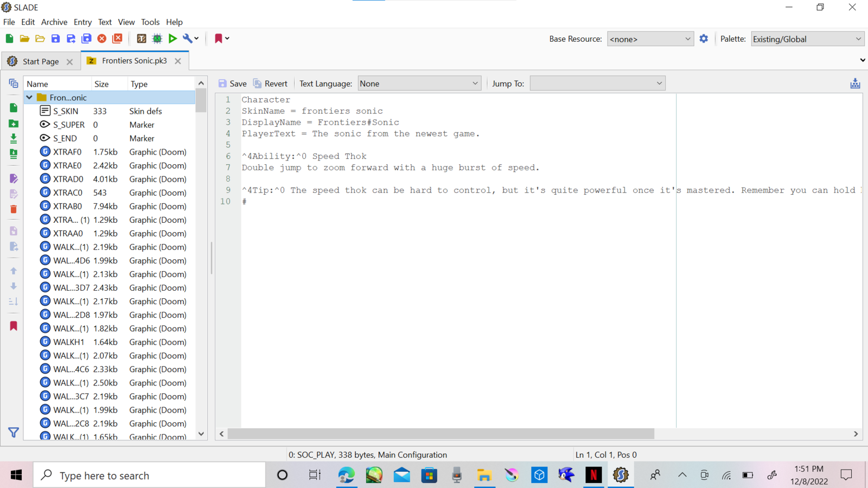Save the archive using the toolbar disk icon
Image resolution: width=868 pixels, height=488 pixels.
(55, 38)
